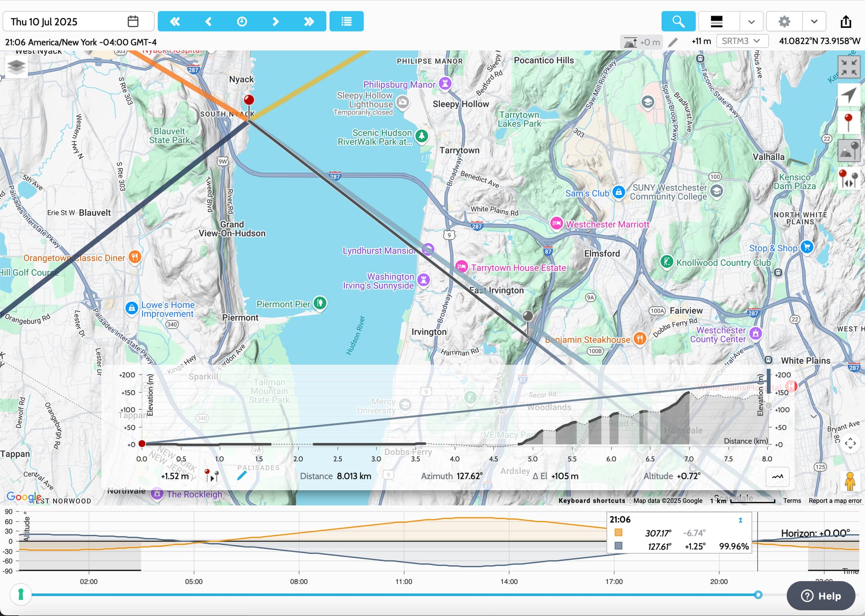Click the Google logo on the map
The width and height of the screenshot is (865, 616).
tap(24, 497)
